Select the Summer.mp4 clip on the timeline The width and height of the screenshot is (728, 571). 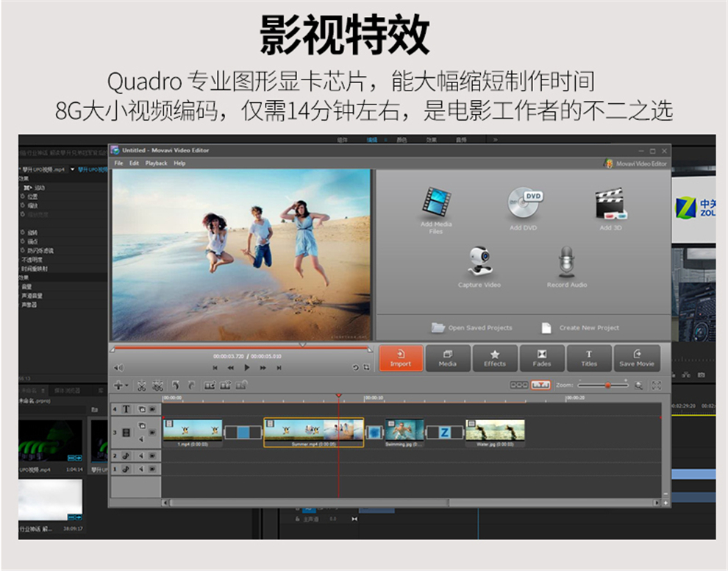pyautogui.click(x=313, y=433)
